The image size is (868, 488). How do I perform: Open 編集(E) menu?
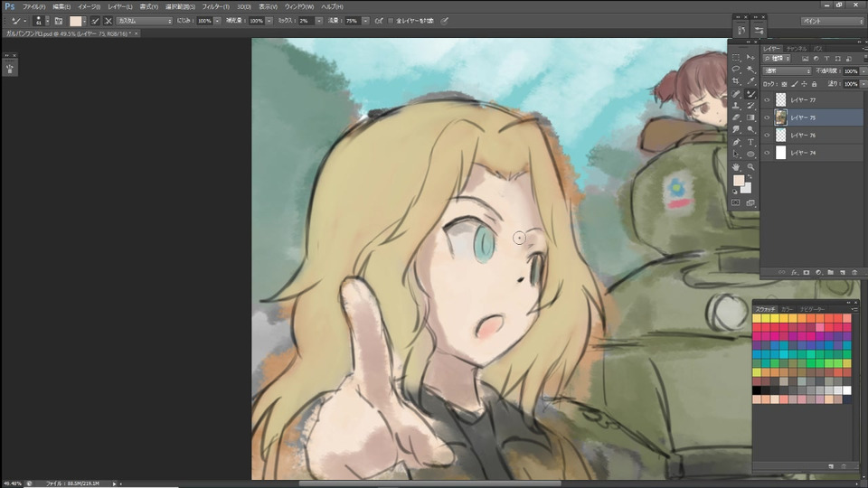tap(61, 6)
